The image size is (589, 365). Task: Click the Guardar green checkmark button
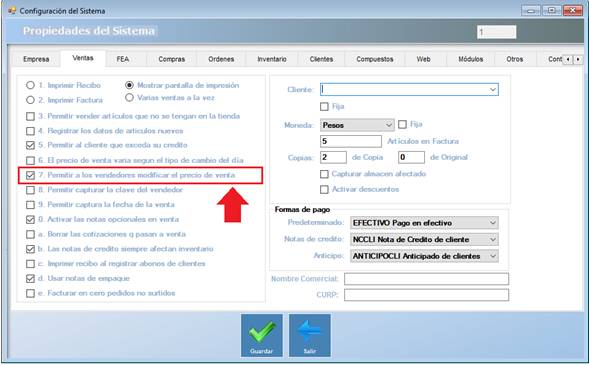(262, 335)
